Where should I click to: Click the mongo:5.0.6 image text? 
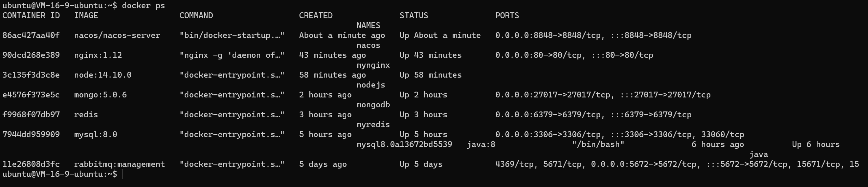[x=100, y=95]
